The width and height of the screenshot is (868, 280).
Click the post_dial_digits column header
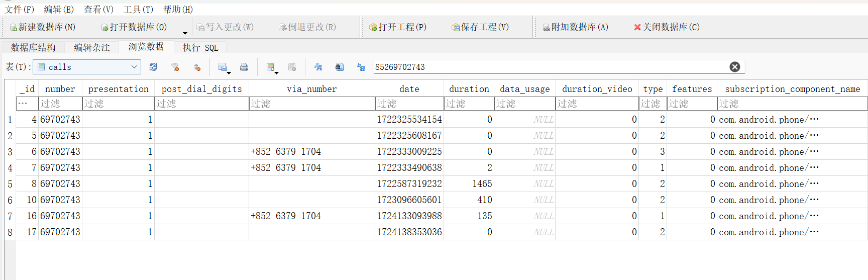pyautogui.click(x=202, y=89)
